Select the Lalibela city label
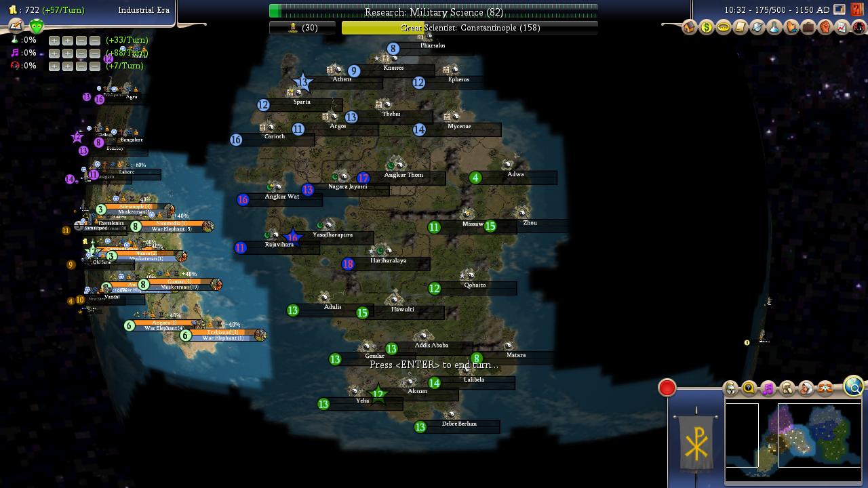The width and height of the screenshot is (868, 488). click(474, 380)
